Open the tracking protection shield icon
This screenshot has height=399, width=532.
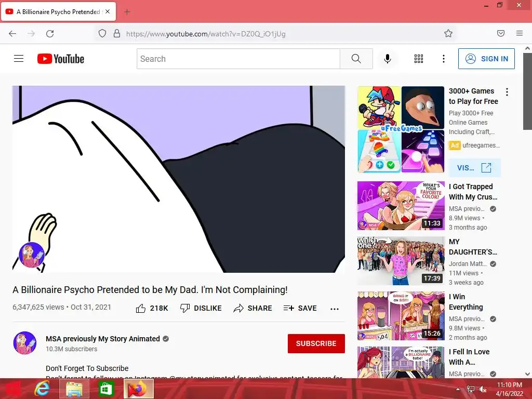pyautogui.click(x=102, y=34)
